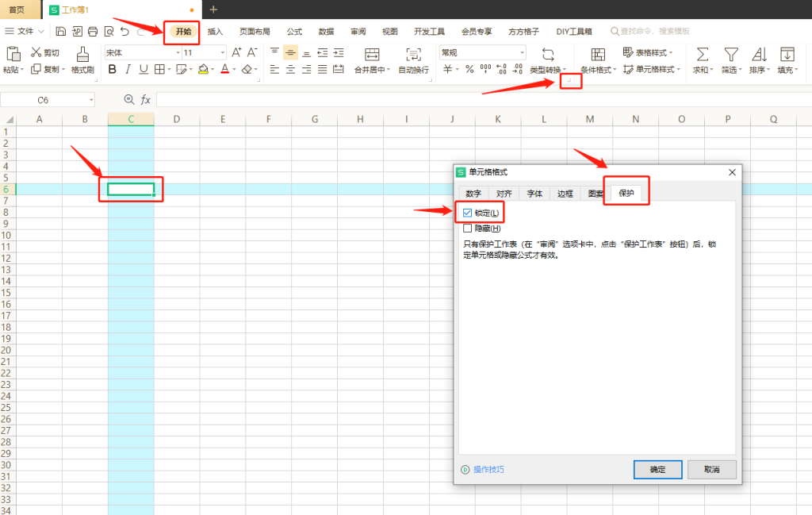Click the zoom icon beside fx
The height and width of the screenshot is (515, 812).
[129, 99]
